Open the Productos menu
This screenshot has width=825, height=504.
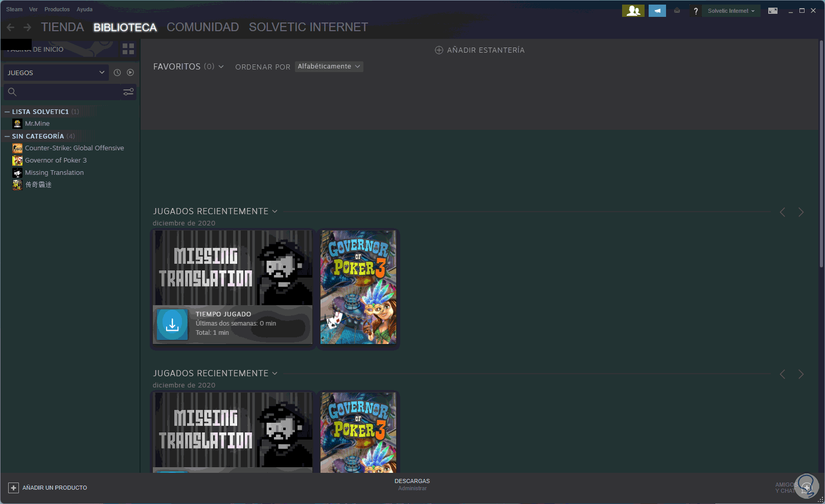(57, 9)
